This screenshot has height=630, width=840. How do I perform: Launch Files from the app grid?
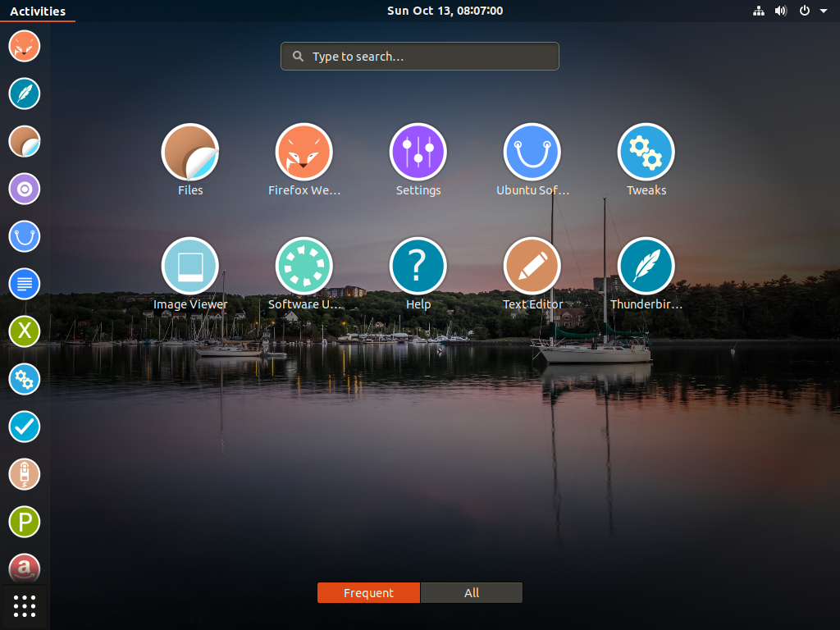pyautogui.click(x=190, y=160)
